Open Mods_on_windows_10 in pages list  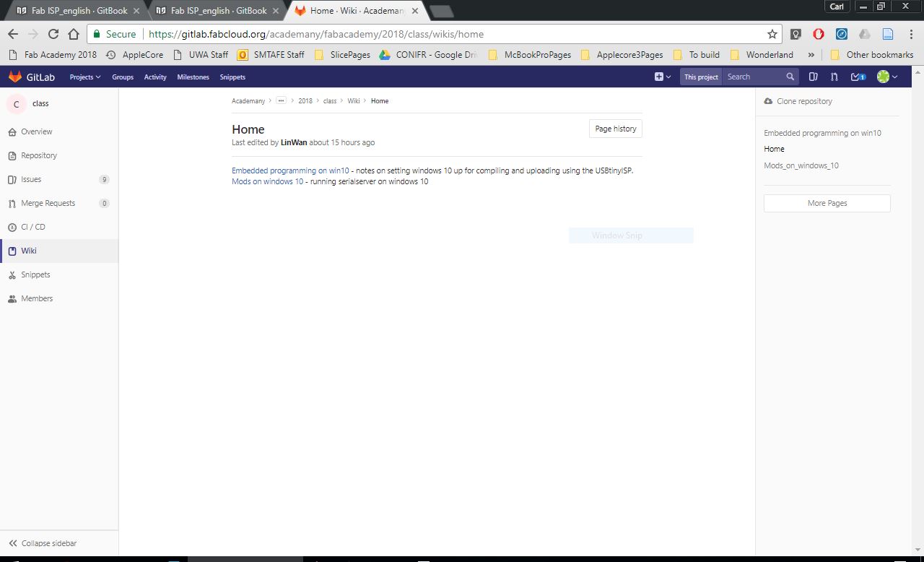coord(801,165)
